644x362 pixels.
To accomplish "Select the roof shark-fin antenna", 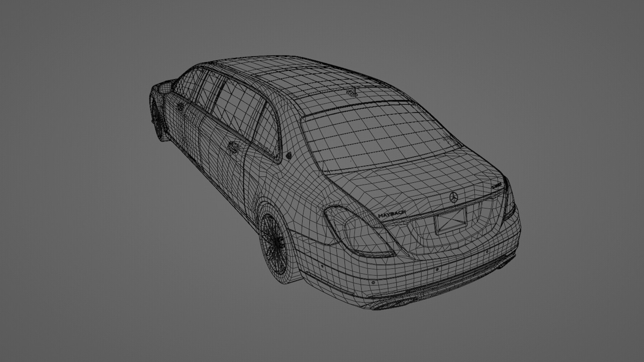I will [353, 92].
